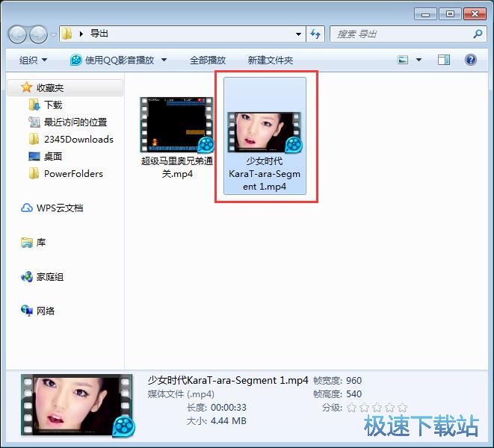
Task: Click the WPS云文档 cloud icon
Action: (26, 208)
